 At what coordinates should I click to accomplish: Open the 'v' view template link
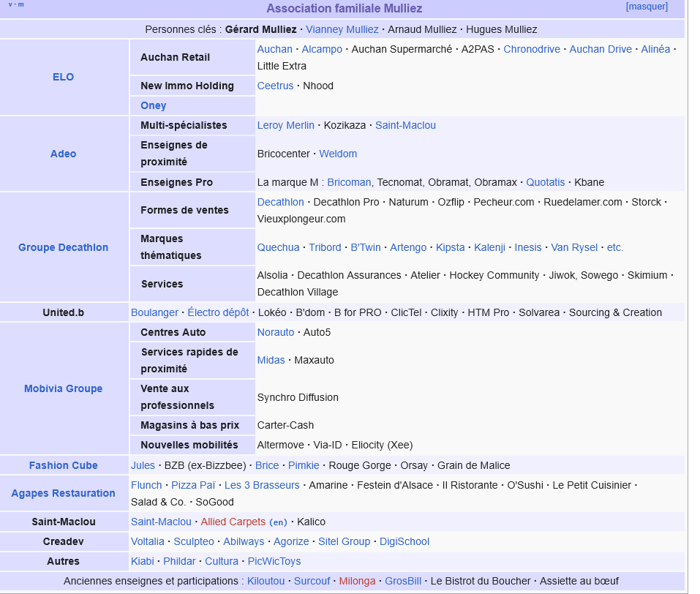click(x=10, y=4)
